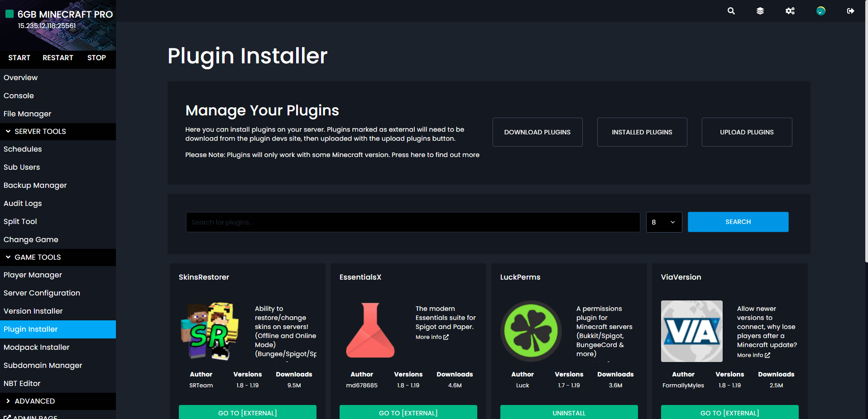Click the Search for plugins input field

(413, 222)
